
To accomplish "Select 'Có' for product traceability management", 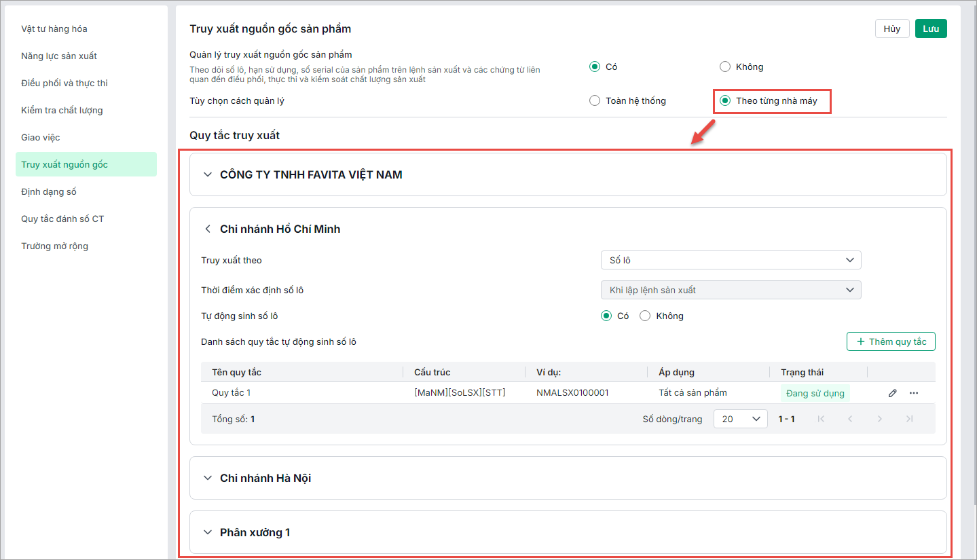I will point(595,67).
